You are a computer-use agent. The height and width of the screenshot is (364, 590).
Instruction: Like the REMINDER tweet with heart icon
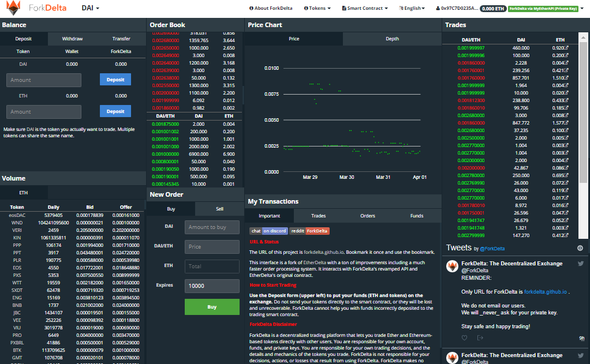(x=464, y=337)
